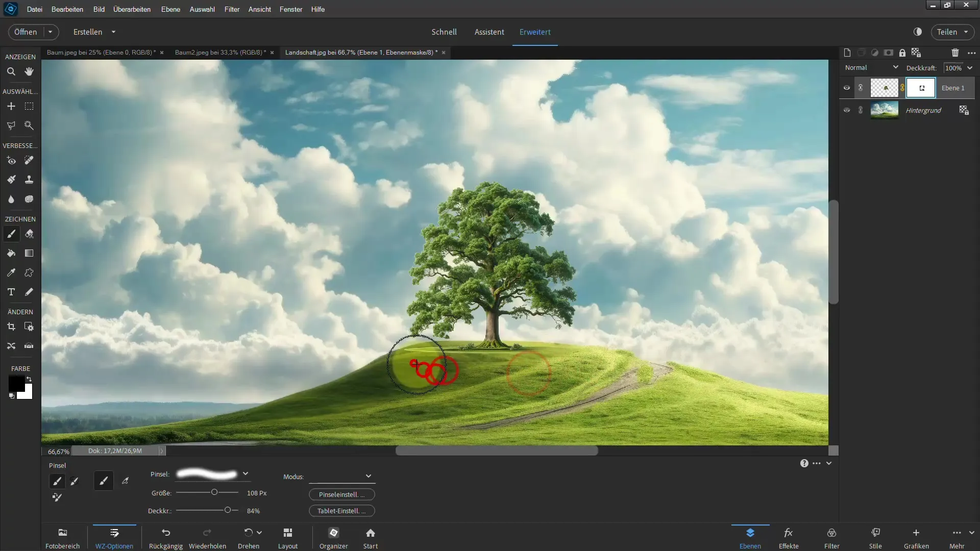Screen dimensions: 980x551
Task: Select the Custom Shape tool
Action: tap(29, 272)
